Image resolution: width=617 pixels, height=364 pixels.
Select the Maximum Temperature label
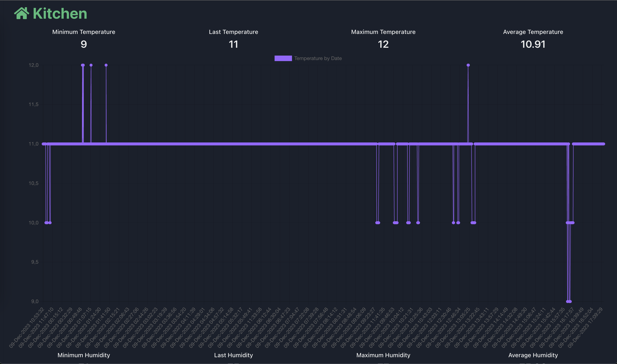point(383,32)
